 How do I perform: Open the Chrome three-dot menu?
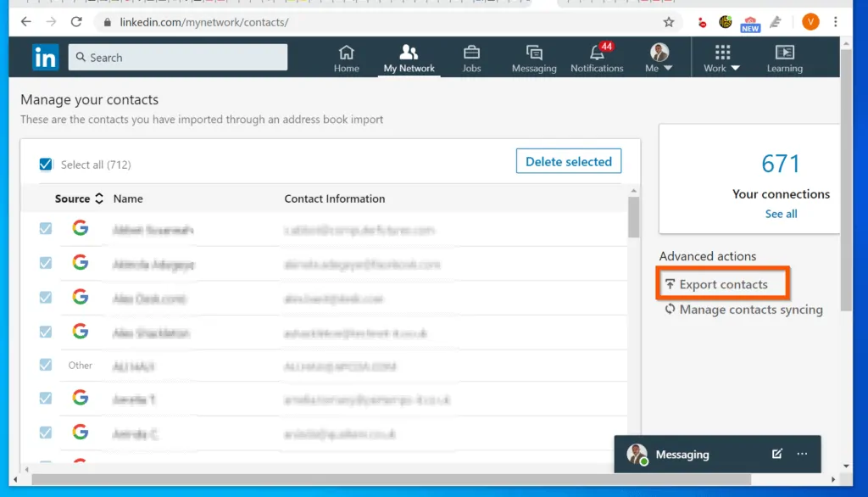pyautogui.click(x=835, y=22)
